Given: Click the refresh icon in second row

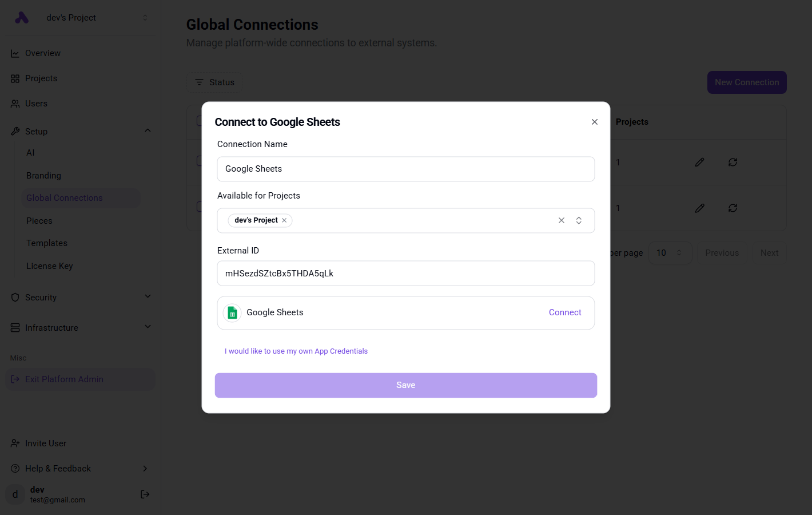Looking at the screenshot, I should click(x=733, y=208).
